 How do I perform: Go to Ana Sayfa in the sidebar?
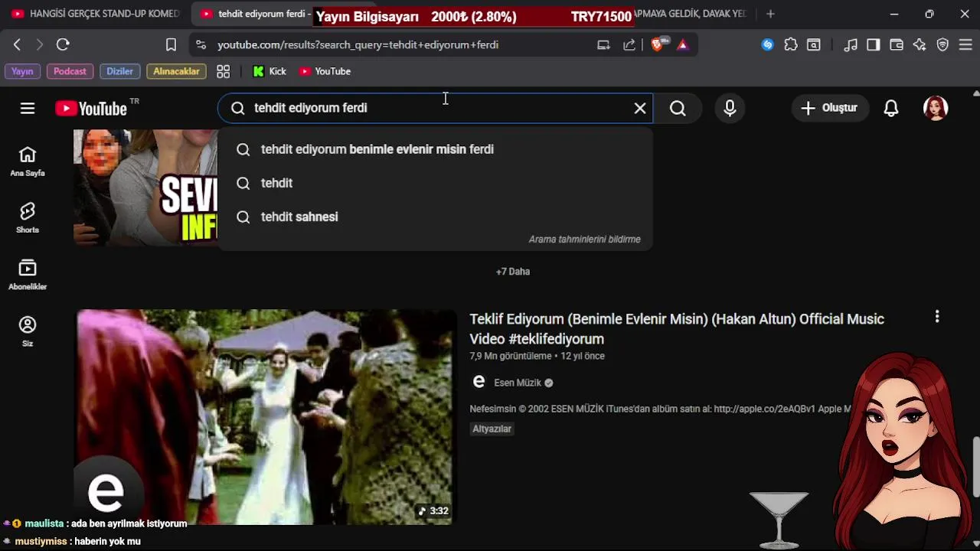click(28, 161)
